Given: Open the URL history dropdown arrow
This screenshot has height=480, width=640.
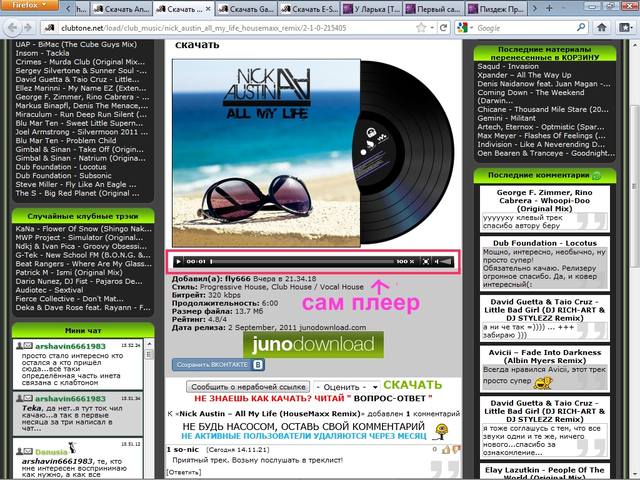Looking at the screenshot, I should (432, 28).
